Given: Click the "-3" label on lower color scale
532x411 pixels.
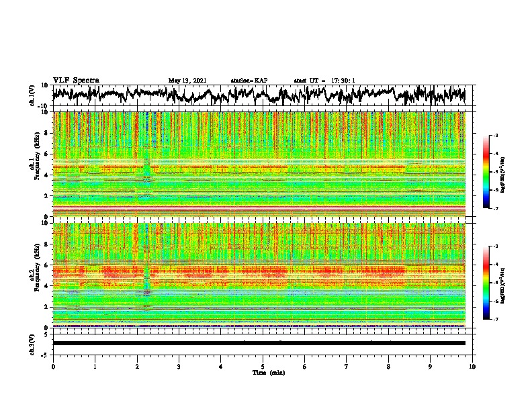Looking at the screenshot, I should [496, 246].
